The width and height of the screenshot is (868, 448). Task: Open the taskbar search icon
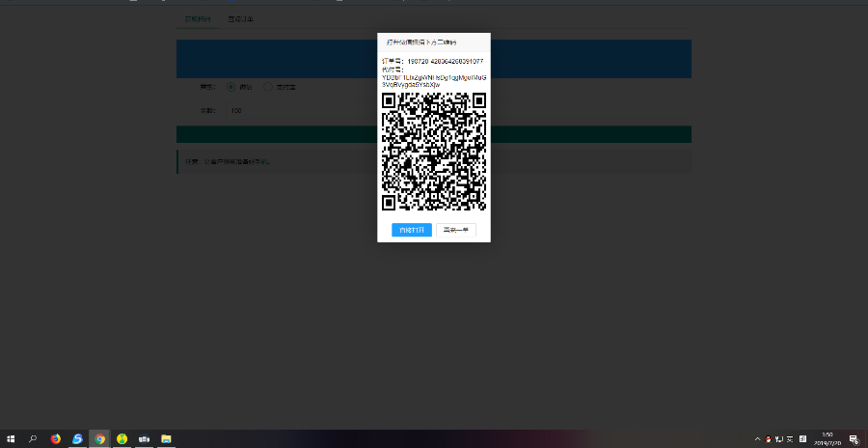point(33,438)
